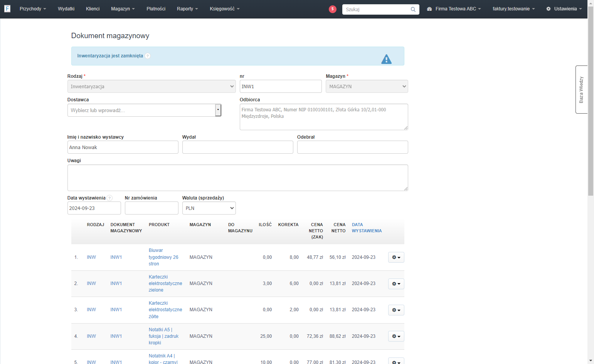594x364 pixels.
Task: Open the Baza Wiedzy side tab
Action: [581, 89]
